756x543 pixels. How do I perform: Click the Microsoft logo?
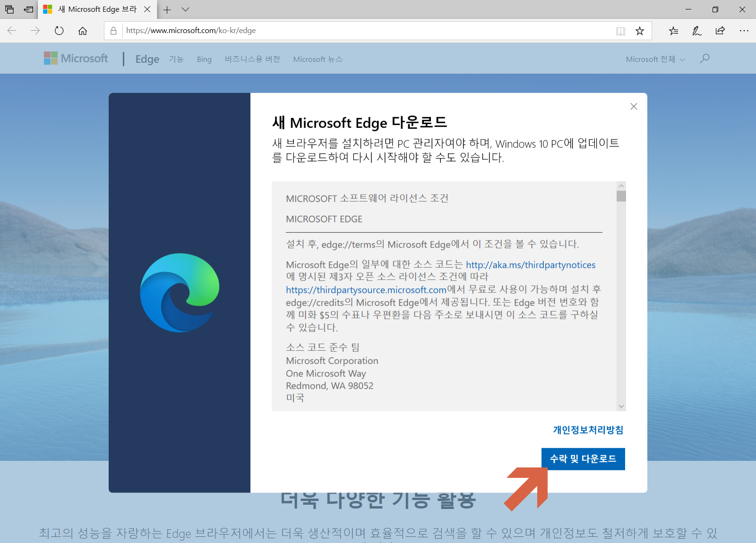click(x=76, y=58)
